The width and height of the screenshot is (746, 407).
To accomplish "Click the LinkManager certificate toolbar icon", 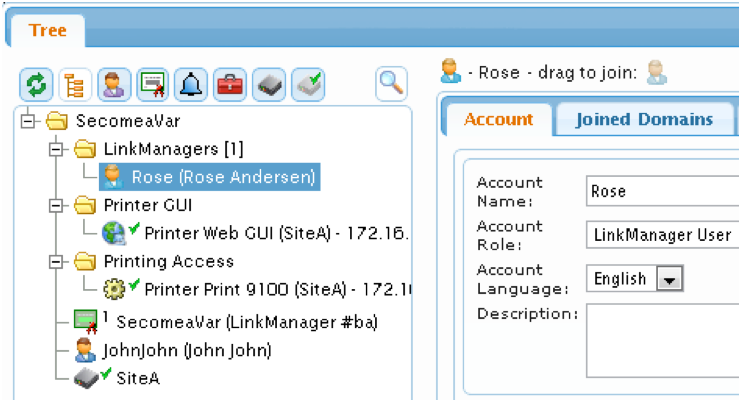I will [x=153, y=84].
